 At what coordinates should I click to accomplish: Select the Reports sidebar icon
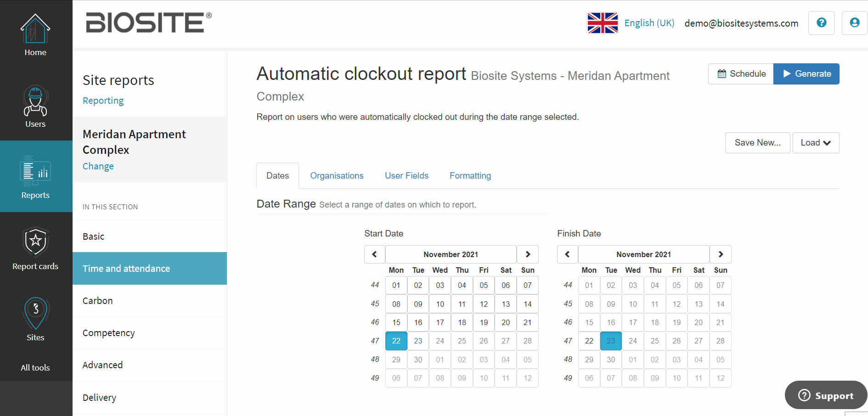(35, 177)
